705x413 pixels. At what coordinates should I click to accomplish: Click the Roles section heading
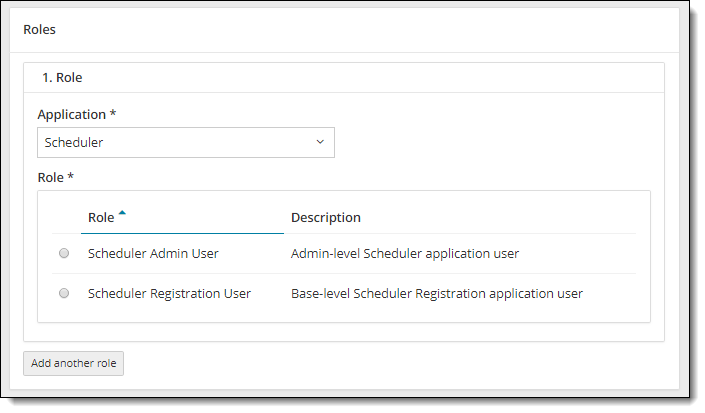point(39,30)
